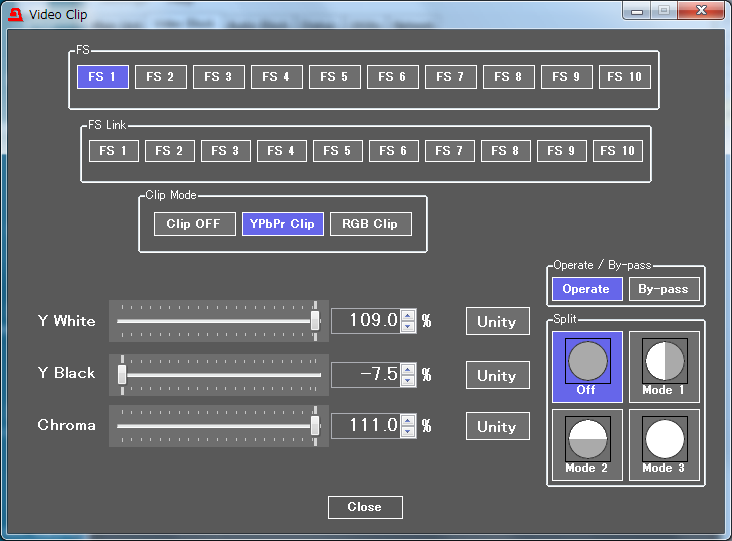Screen dimensions: 732x541
Task: Increase Chroma value with up arrow
Action: pos(408,420)
